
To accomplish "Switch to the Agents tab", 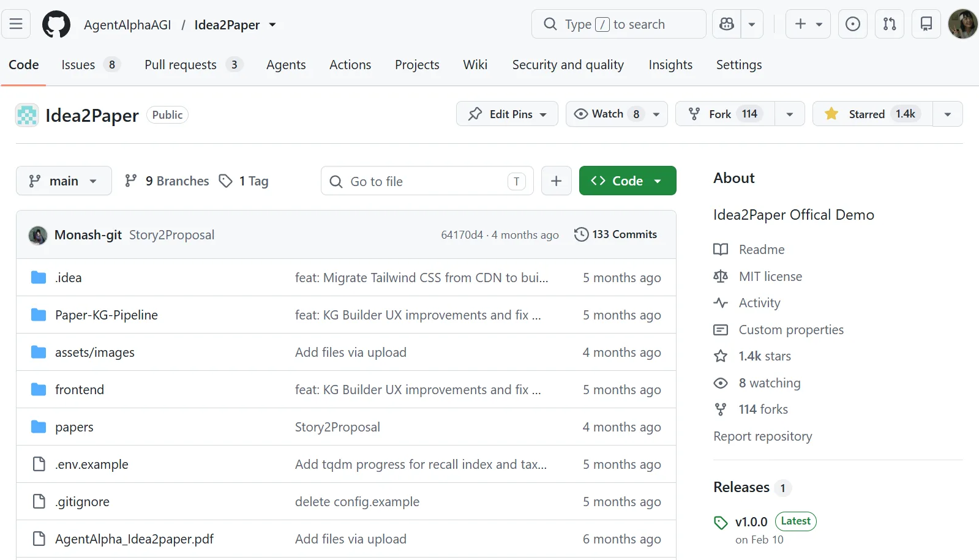I will (x=286, y=65).
